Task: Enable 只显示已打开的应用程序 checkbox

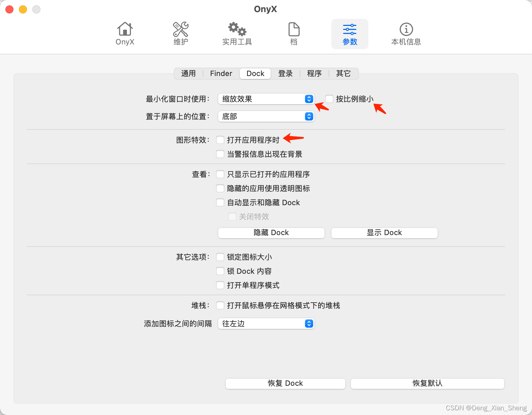Action: pyautogui.click(x=220, y=174)
